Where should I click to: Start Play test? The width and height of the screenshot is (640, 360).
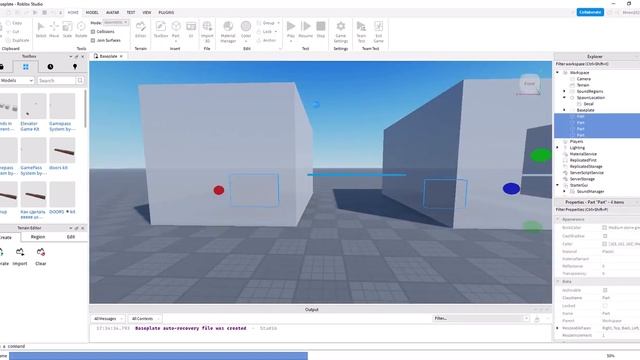tap(291, 30)
